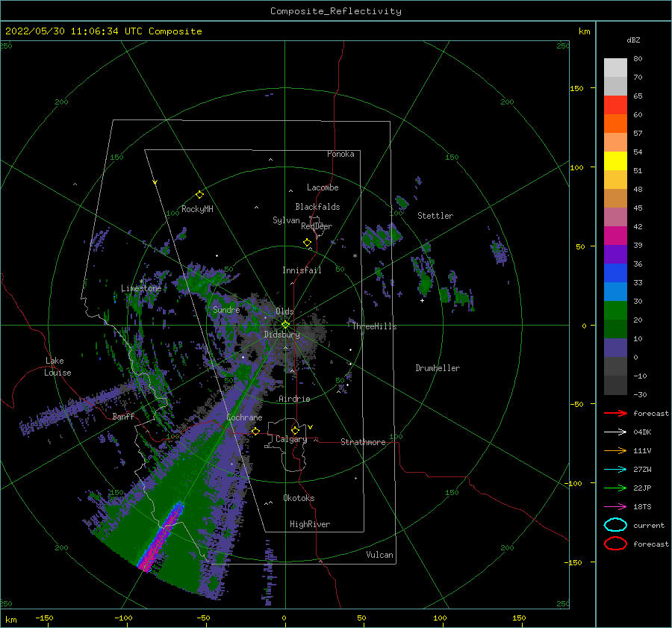672x628 pixels.
Task: Click the Banff label
Action: point(123,416)
